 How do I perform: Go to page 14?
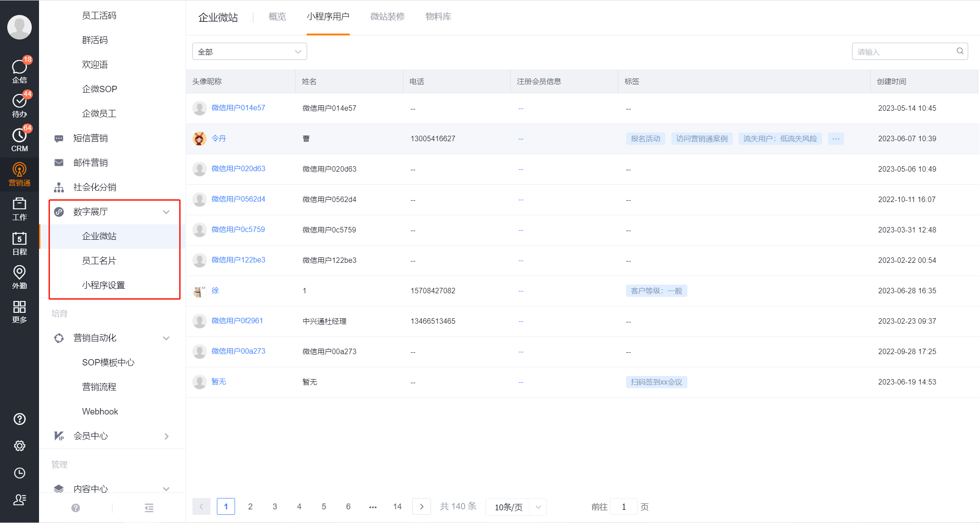pos(397,507)
